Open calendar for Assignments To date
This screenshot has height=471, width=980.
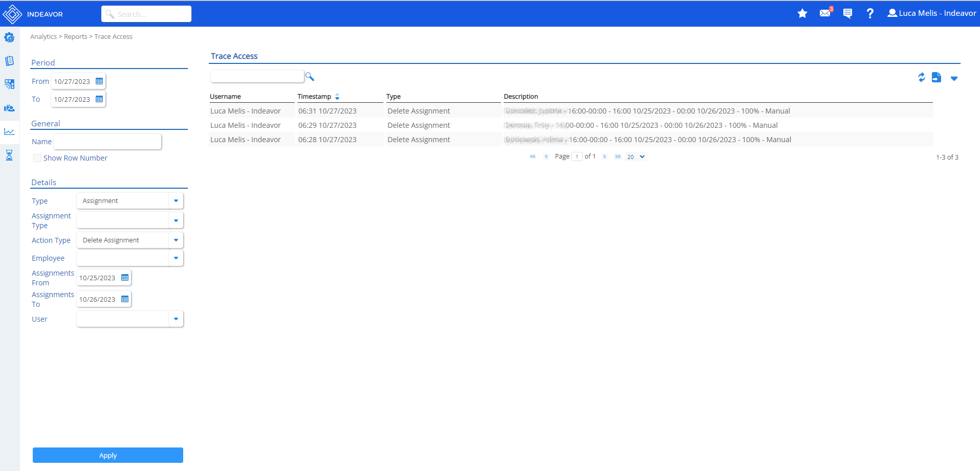coord(125,299)
